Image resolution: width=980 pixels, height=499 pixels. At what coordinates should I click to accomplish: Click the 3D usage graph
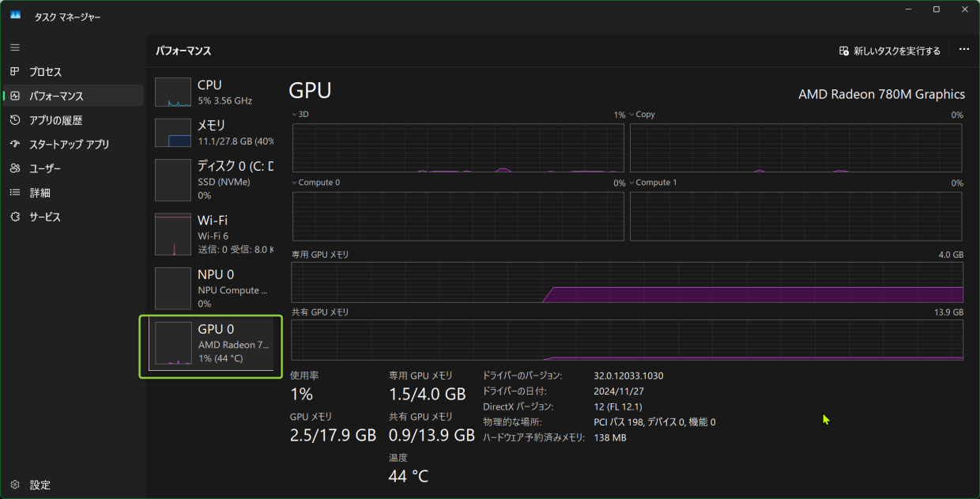[x=459, y=148]
